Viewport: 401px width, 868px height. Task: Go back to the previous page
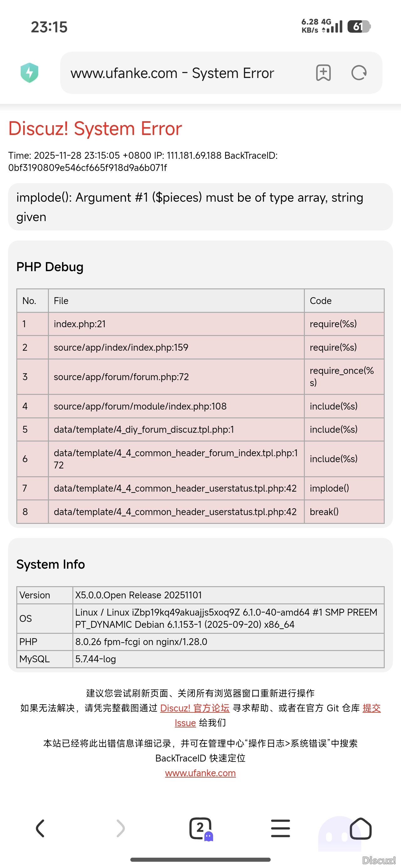pos(40,828)
